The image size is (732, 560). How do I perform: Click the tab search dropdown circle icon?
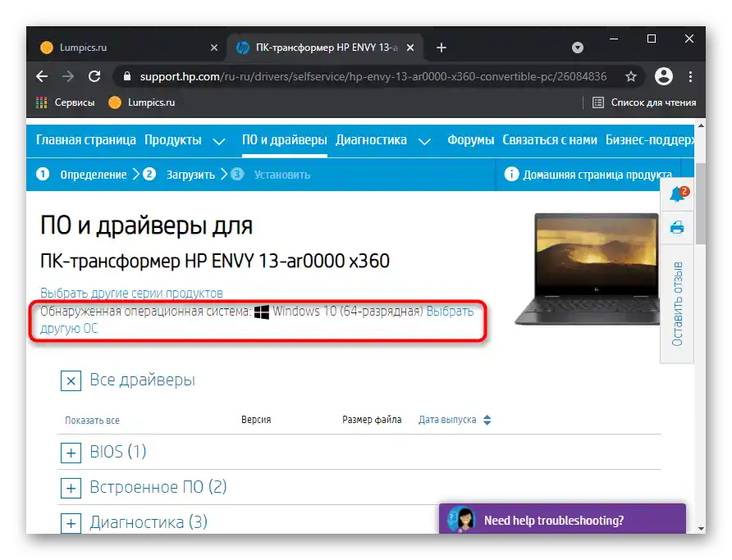tap(578, 48)
